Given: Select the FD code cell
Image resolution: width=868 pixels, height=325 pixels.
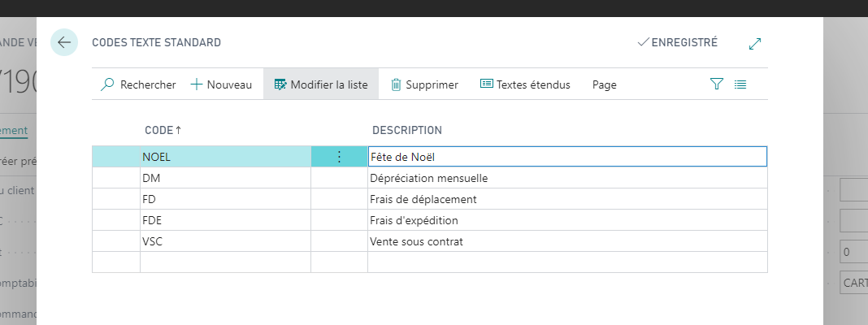Looking at the screenshot, I should (225, 199).
